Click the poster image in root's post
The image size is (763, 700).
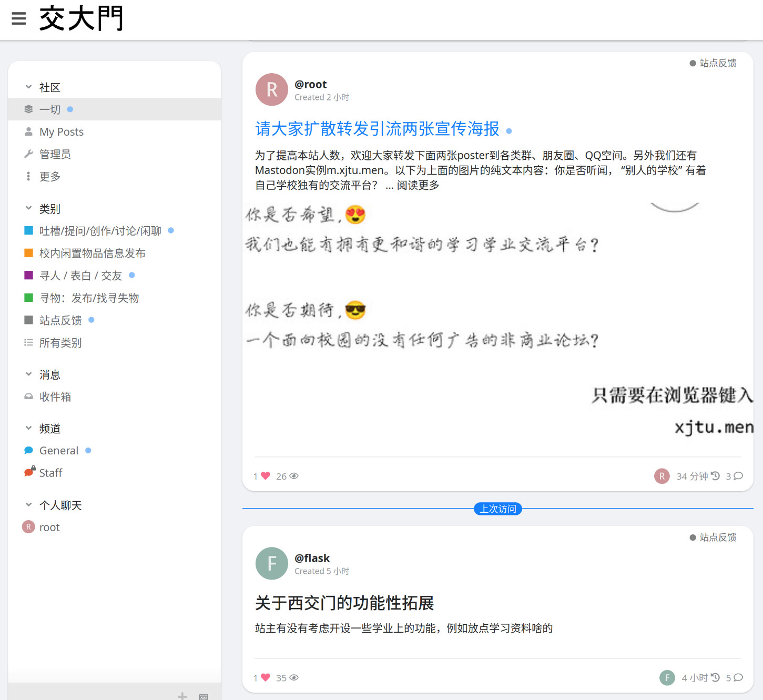[497, 321]
